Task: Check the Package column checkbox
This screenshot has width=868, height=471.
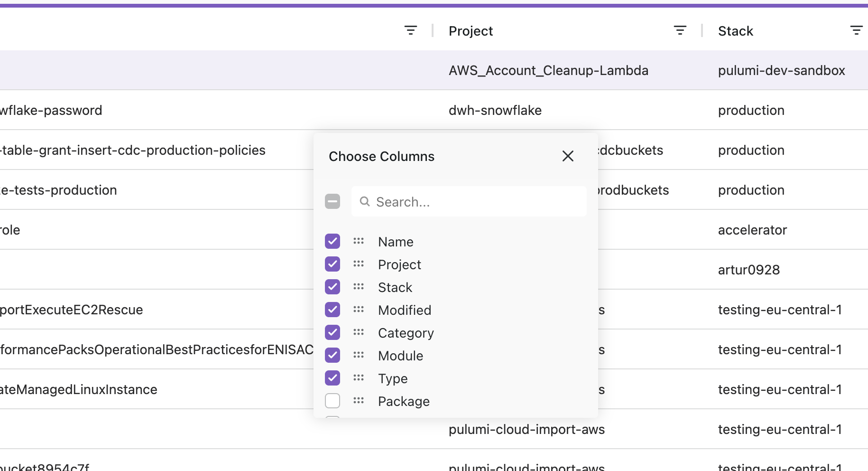Action: coord(332,401)
